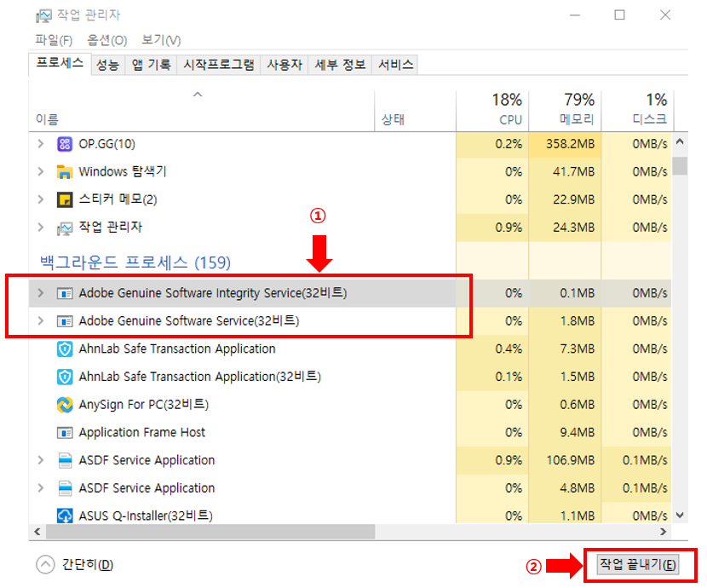Click the horizontal scrollbar thumb
Viewport: 707px width, 588px height.
click(210, 532)
